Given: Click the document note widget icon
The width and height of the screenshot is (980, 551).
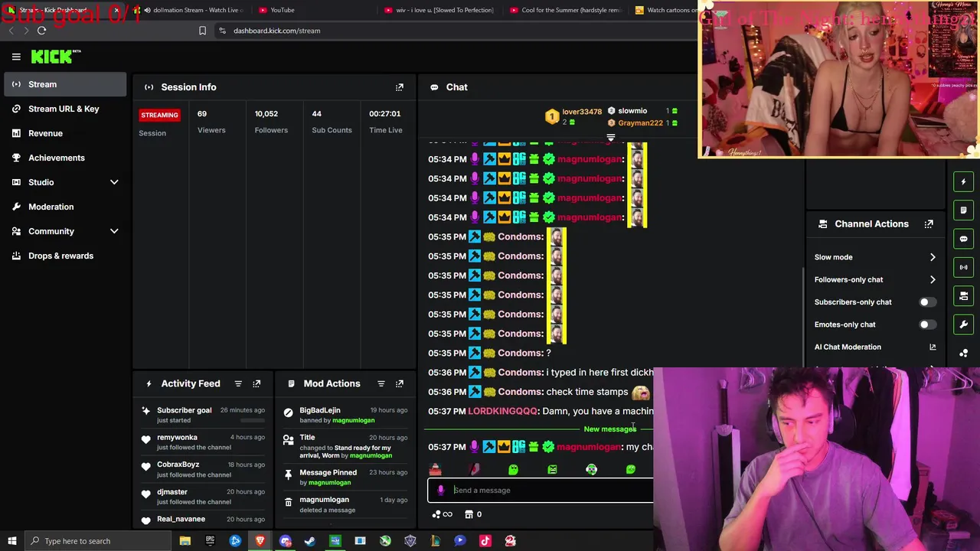Looking at the screenshot, I should 963,210.
